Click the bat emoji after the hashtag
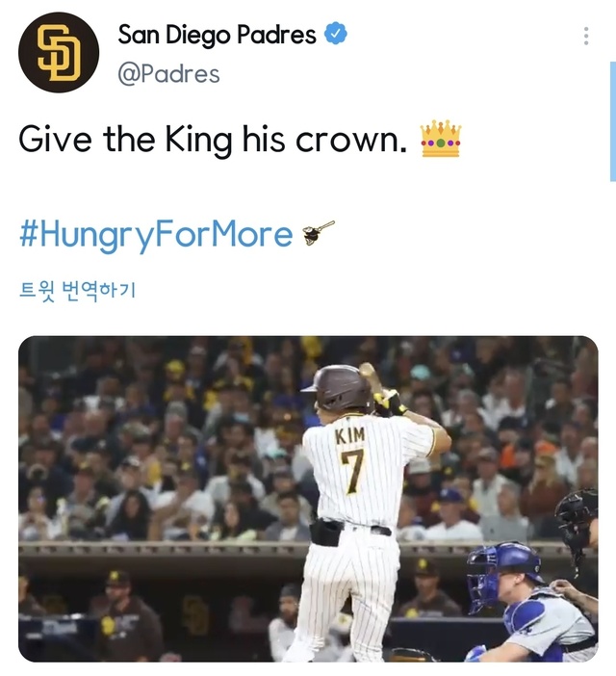The width and height of the screenshot is (616, 676). (x=318, y=233)
